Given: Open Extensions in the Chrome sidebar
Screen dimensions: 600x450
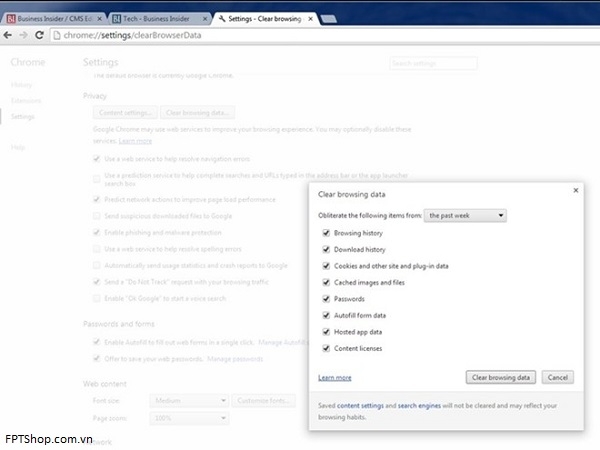Looking at the screenshot, I should click(26, 101).
